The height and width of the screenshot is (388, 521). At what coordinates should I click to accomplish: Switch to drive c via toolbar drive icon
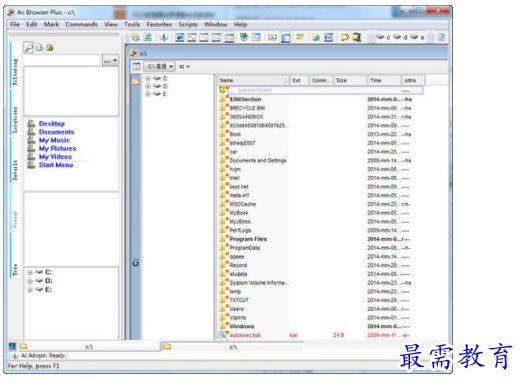coord(383,37)
